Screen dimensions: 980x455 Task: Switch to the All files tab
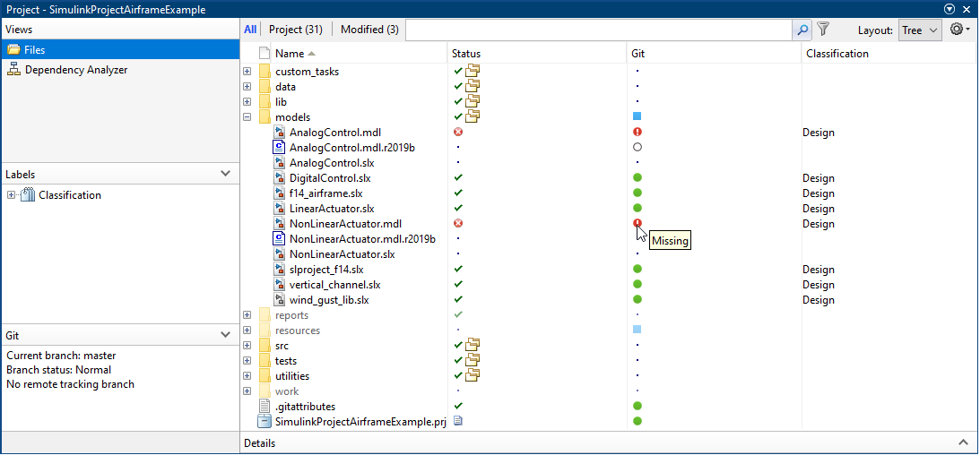(250, 30)
